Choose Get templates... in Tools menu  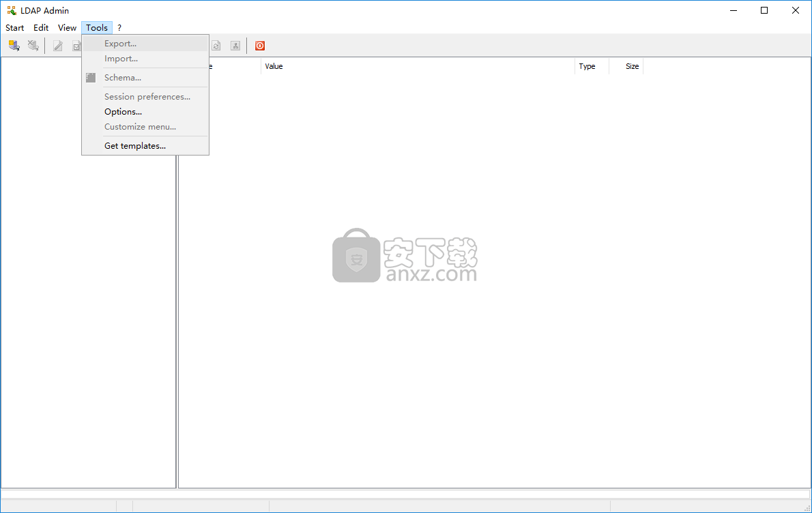tap(145, 146)
